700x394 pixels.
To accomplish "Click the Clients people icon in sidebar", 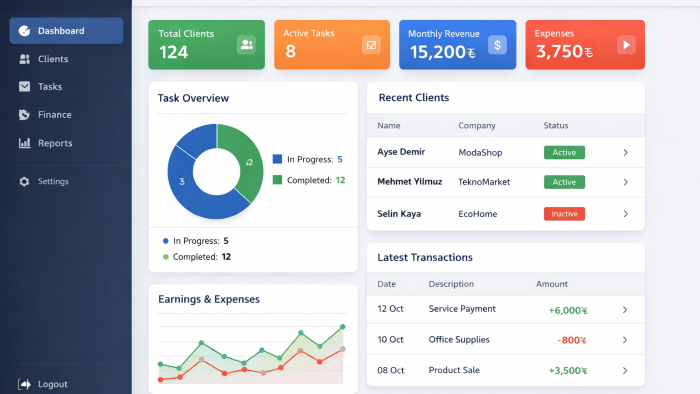I will (x=24, y=59).
